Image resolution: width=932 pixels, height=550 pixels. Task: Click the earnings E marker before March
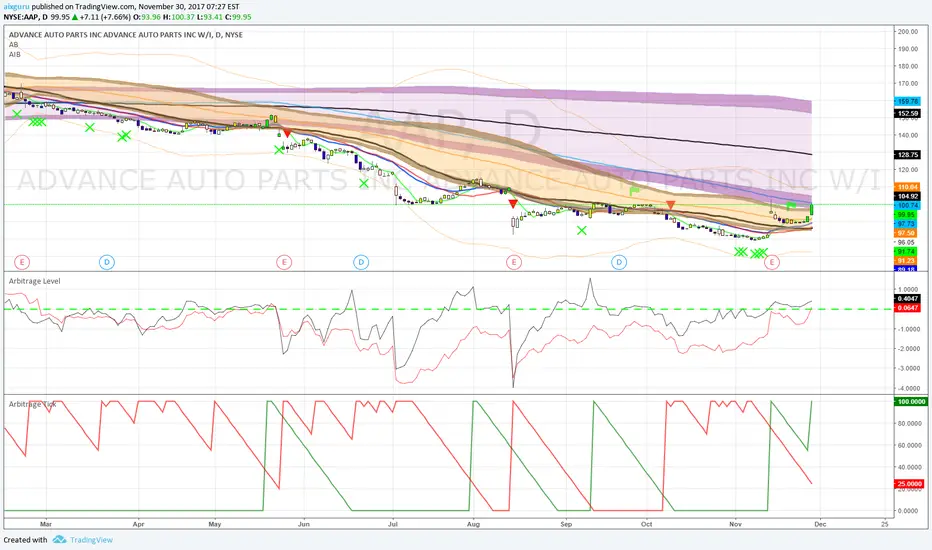22,262
